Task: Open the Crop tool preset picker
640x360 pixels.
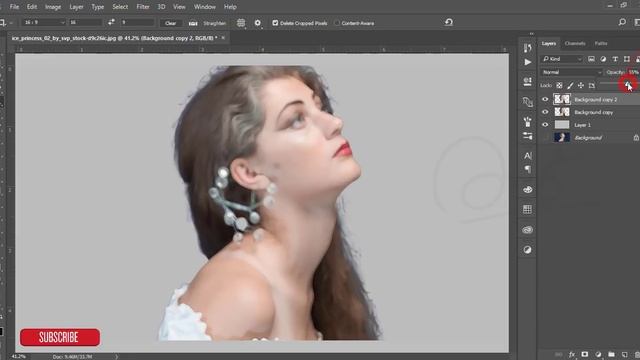Action: click(6, 22)
